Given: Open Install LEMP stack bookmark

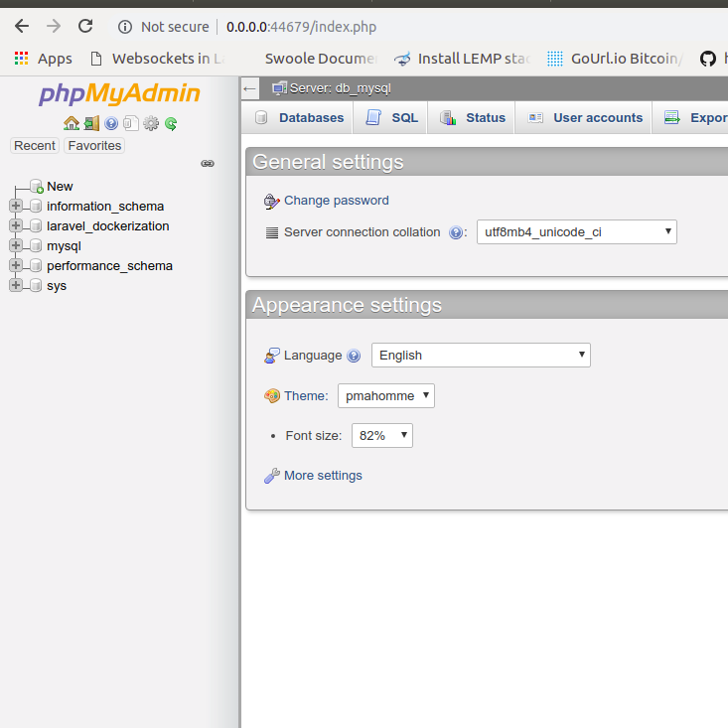Looking at the screenshot, I should 464,59.
